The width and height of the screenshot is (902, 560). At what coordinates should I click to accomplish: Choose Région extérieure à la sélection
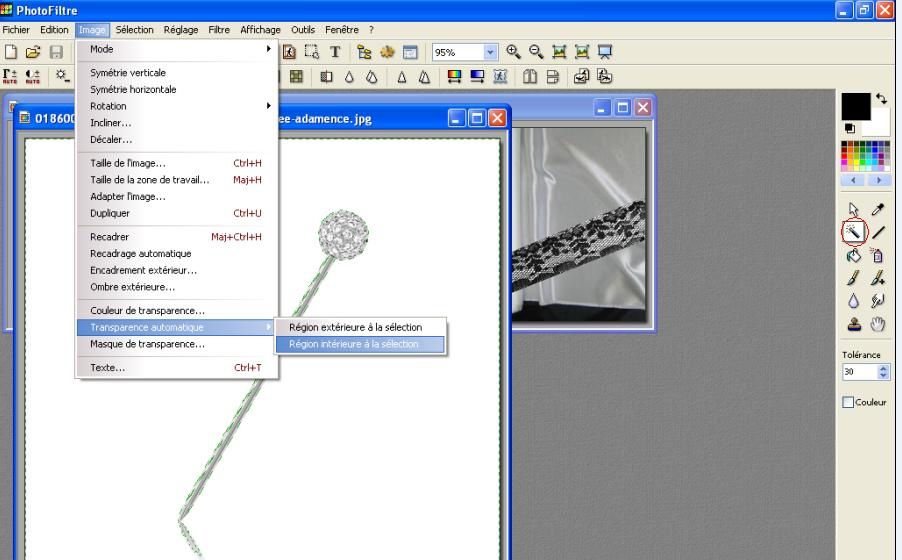coord(360,327)
